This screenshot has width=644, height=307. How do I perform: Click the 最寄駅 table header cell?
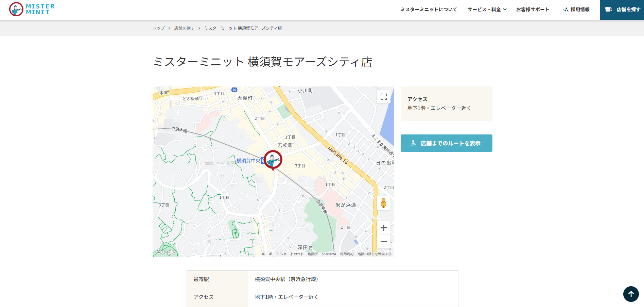(x=217, y=279)
